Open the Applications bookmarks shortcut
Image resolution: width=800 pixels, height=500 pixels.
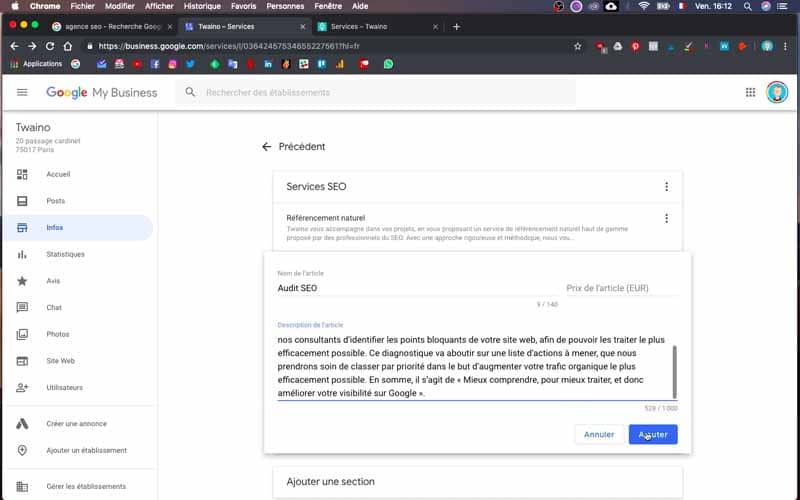coord(36,64)
